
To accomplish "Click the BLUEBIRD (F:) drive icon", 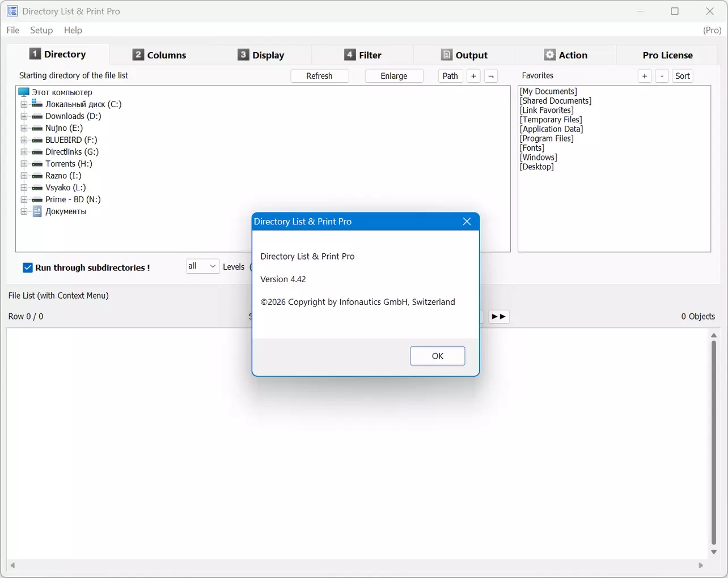I will click(x=37, y=140).
